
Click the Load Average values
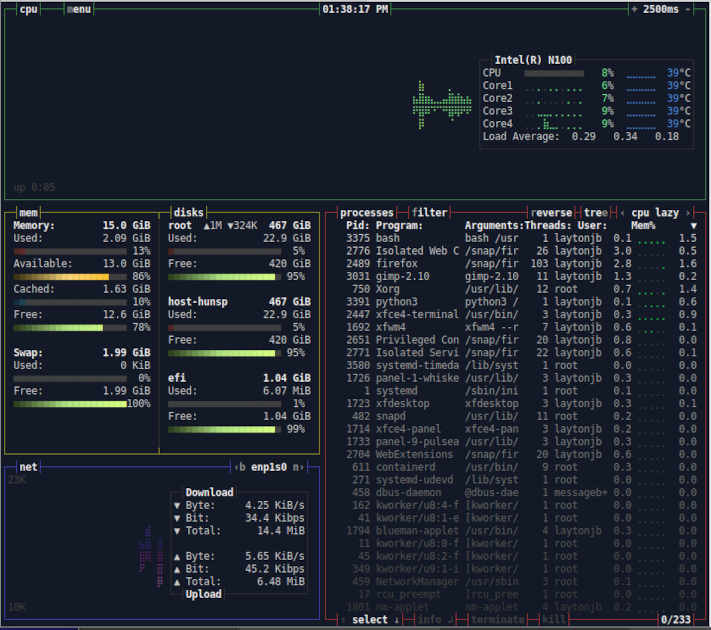click(625, 136)
